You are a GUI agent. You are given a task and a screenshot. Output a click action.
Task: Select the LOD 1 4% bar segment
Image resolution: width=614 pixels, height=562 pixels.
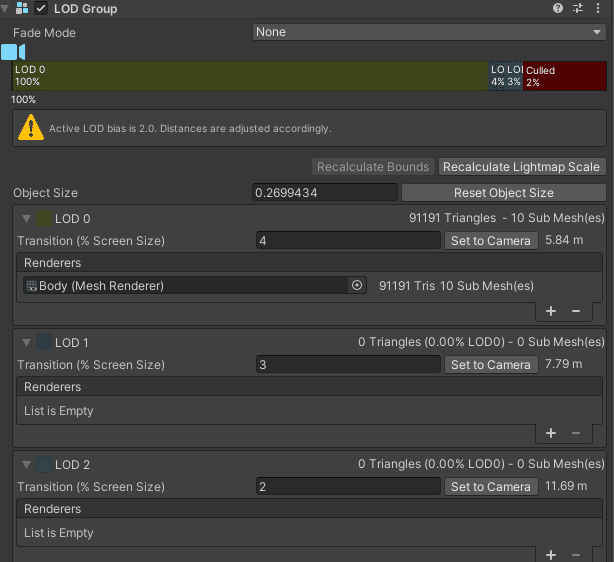click(497, 76)
